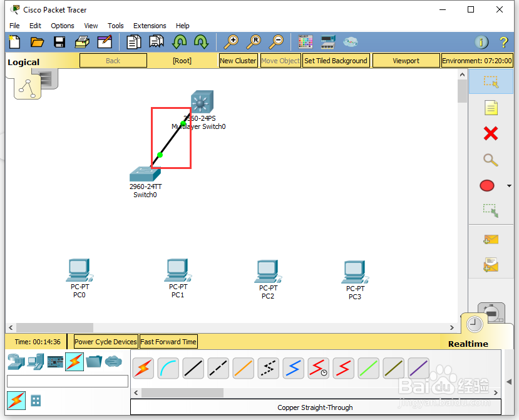
Task: Choose the red Serial DTE cable
Action: click(x=344, y=369)
